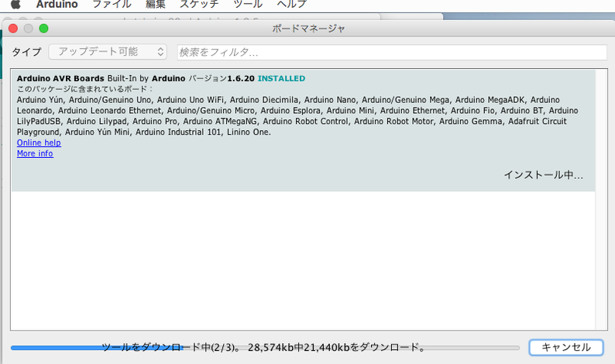Image resolution: width=615 pixels, height=364 pixels.
Task: Open the 編集 menu
Action: [x=156, y=5]
